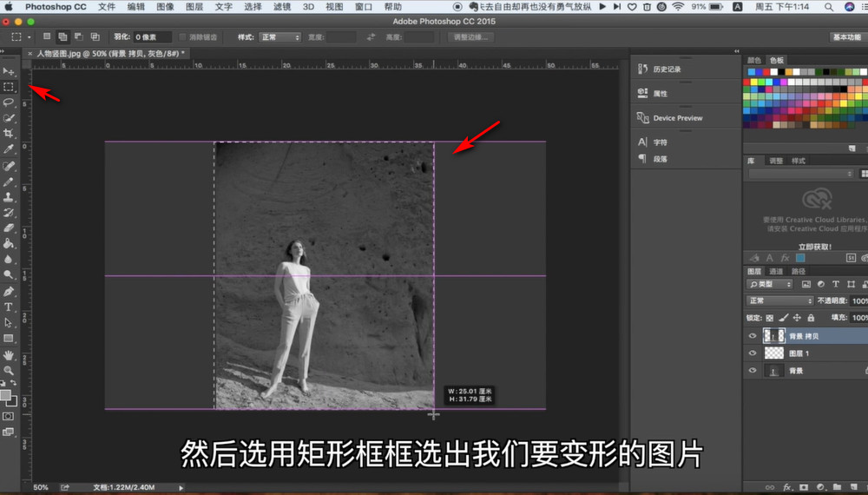Toggle lock image pixels brush icon
This screenshot has width=868, height=495.
click(783, 318)
